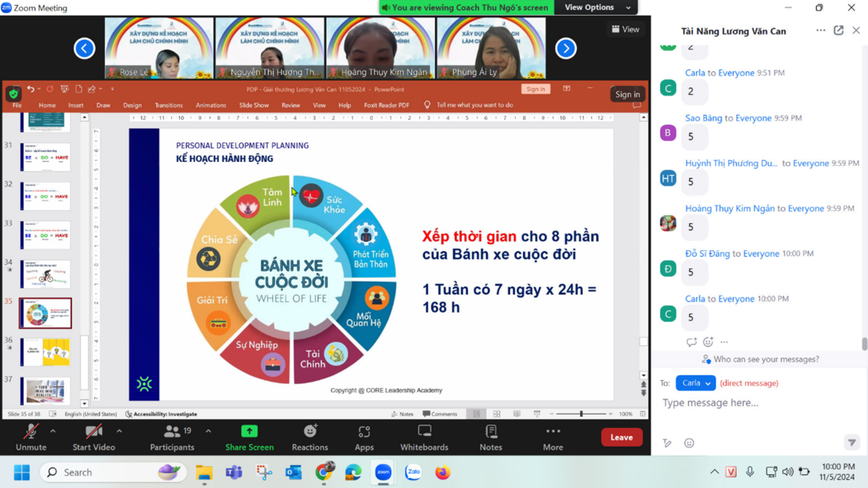Open the Reactions menu

[x=310, y=437]
